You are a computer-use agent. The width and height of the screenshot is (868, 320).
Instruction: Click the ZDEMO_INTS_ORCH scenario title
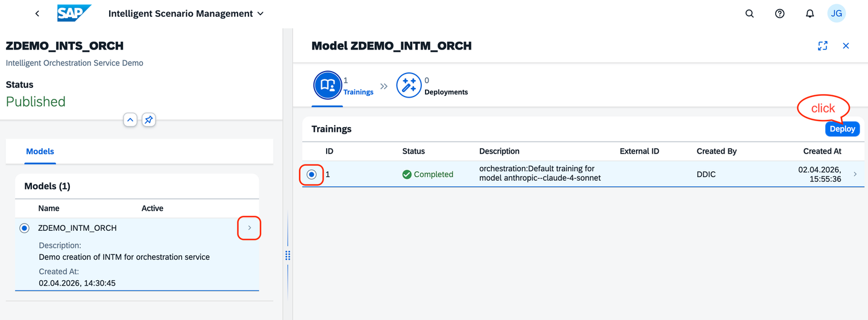64,46
